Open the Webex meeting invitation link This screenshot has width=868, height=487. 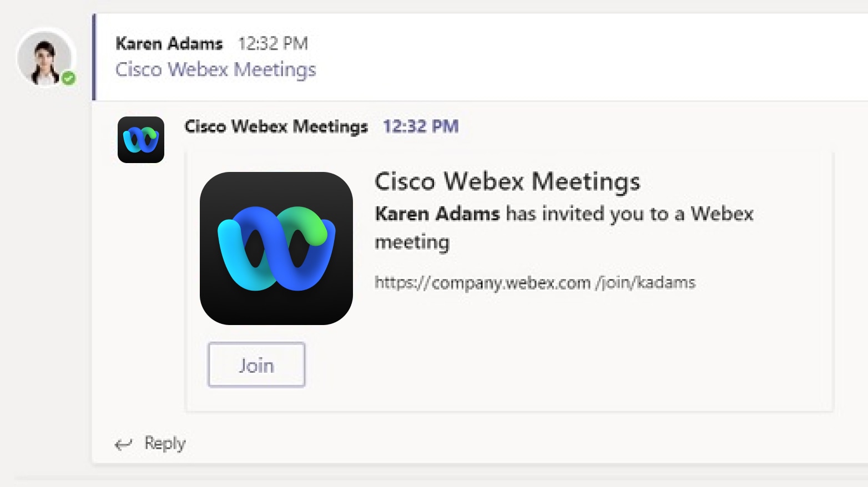click(x=535, y=282)
